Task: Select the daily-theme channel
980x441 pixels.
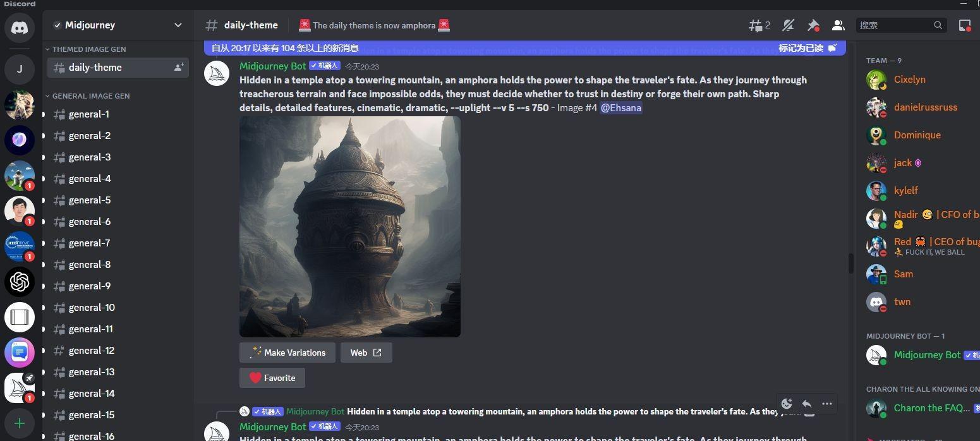Action: tap(118, 68)
